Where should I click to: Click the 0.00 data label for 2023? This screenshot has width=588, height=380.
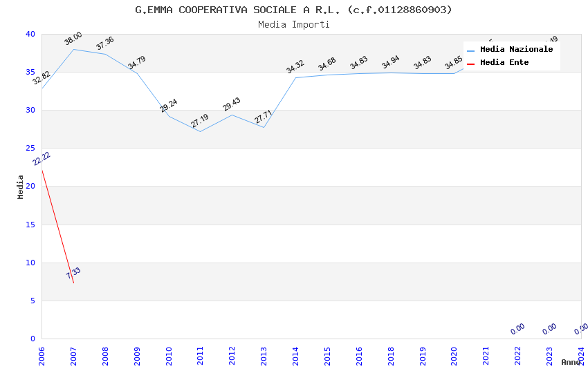pyautogui.click(x=550, y=329)
